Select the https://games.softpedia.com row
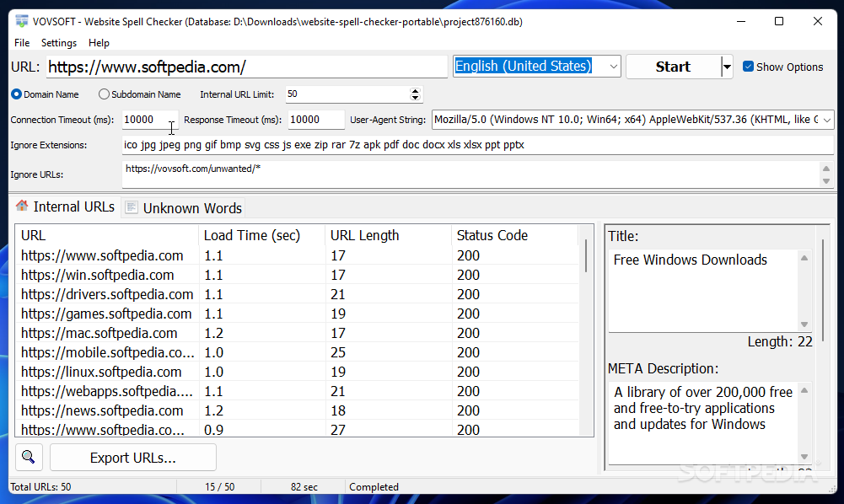This screenshot has height=504, width=844. pyautogui.click(x=297, y=314)
